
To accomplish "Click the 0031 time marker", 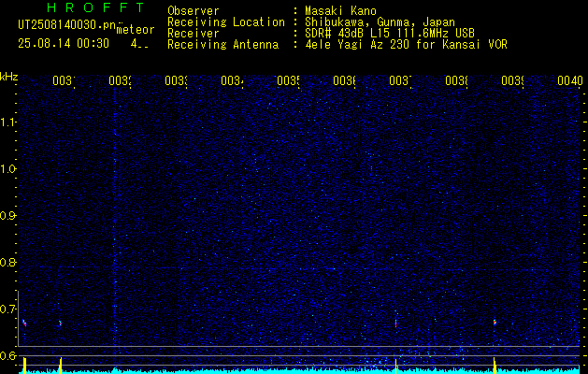I will click(x=64, y=80).
